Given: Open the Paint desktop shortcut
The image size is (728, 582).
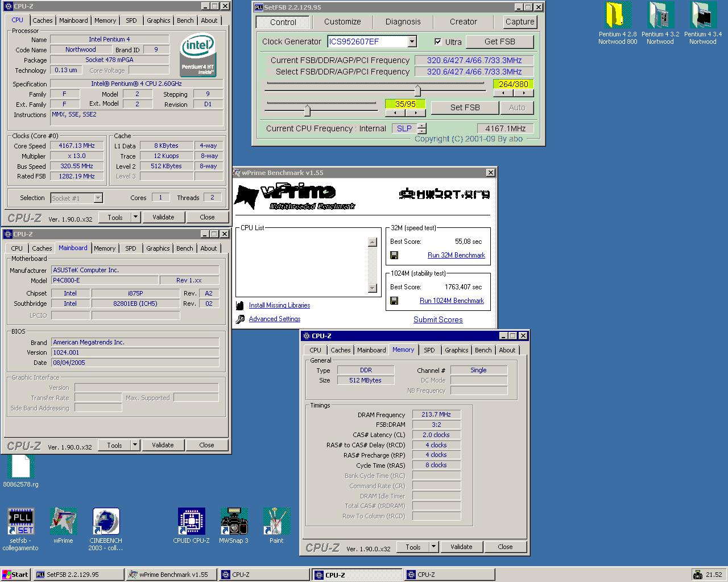Looking at the screenshot, I should pos(276,522).
